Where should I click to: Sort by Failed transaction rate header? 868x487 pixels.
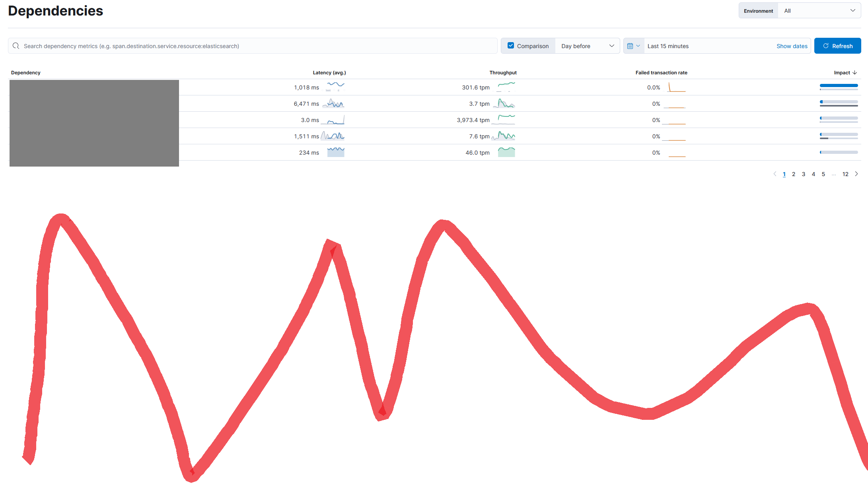pos(661,72)
